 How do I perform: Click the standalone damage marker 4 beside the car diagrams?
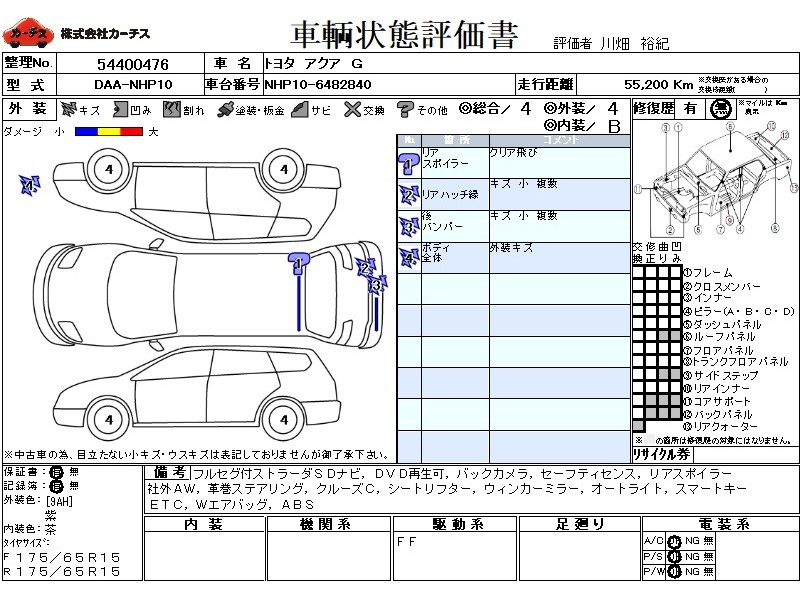pyautogui.click(x=30, y=186)
